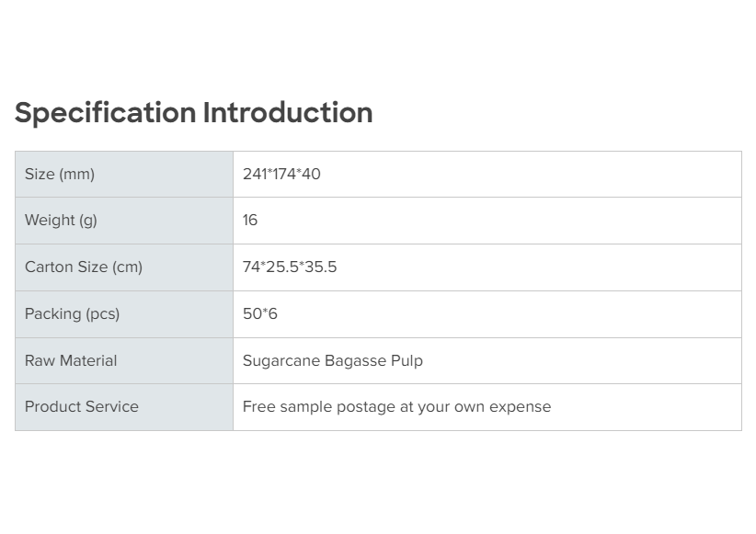756x534 pixels.
Task: Select the weight value 16
Action: pos(250,220)
